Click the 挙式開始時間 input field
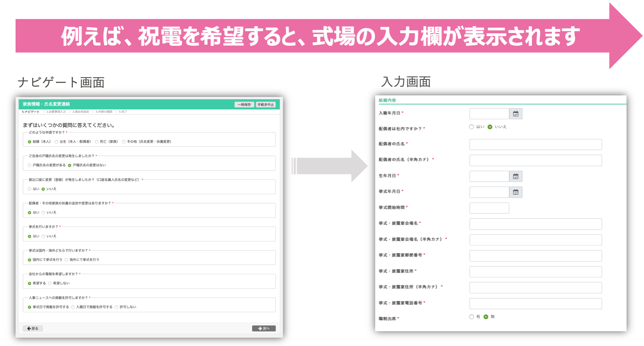This screenshot has height=346, width=644. (489, 208)
